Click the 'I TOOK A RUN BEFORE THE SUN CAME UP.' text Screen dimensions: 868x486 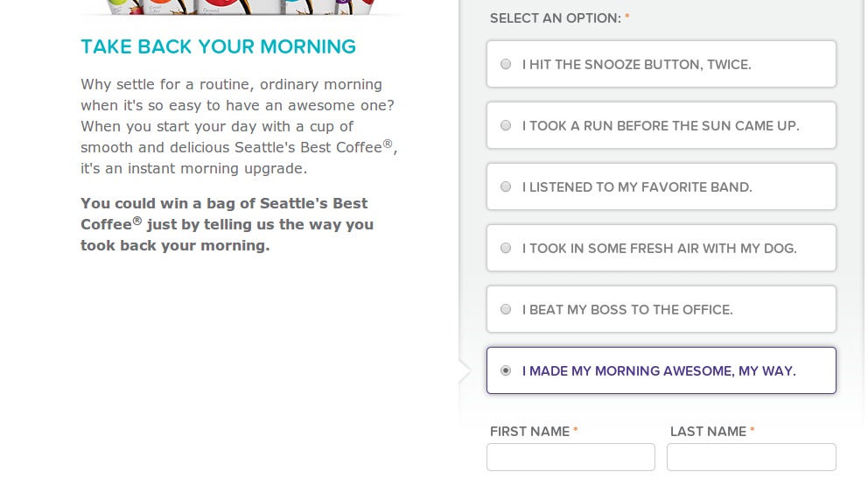(661, 126)
